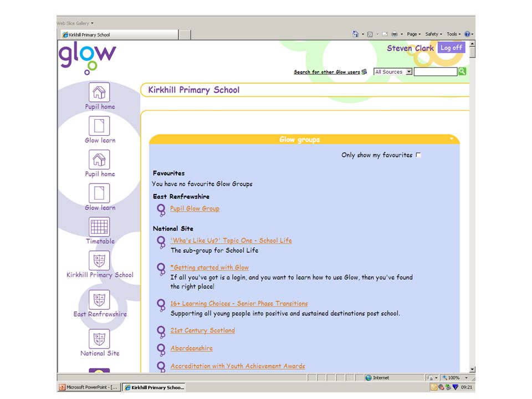
Task: Open *Getting started with Glow link
Action: (x=209, y=267)
